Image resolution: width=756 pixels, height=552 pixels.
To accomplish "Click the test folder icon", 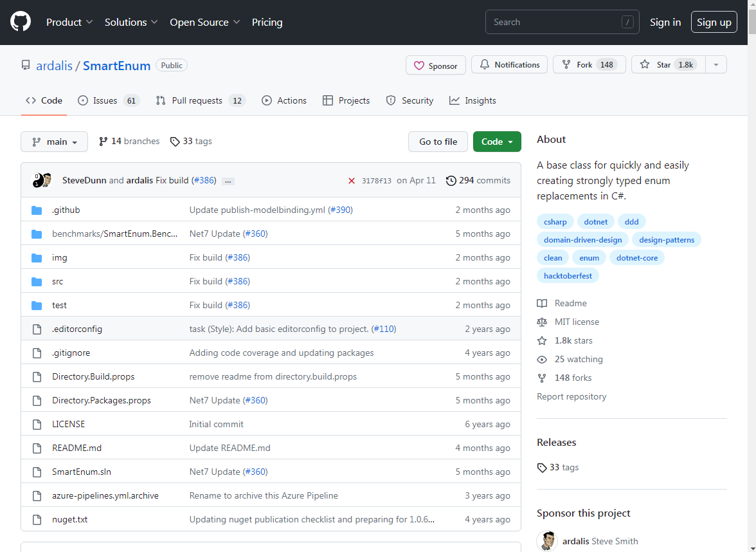I will [37, 305].
